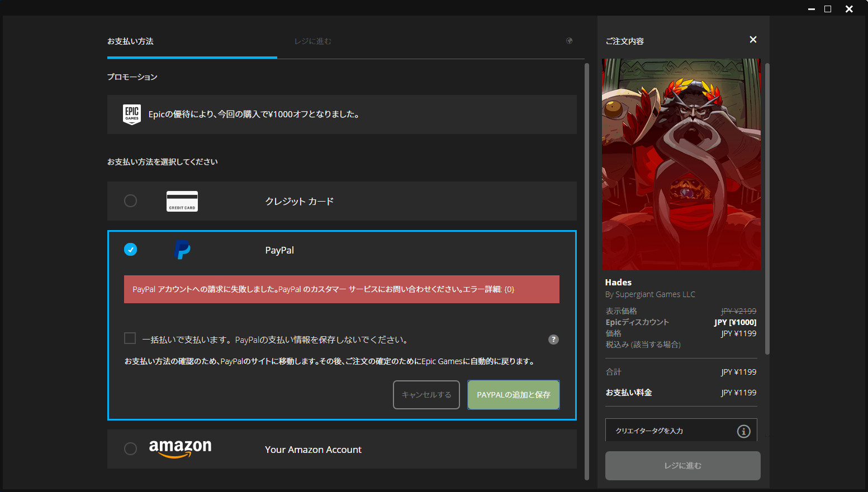Click By Supergiant Games LLC text
The image size is (868, 492).
click(650, 294)
